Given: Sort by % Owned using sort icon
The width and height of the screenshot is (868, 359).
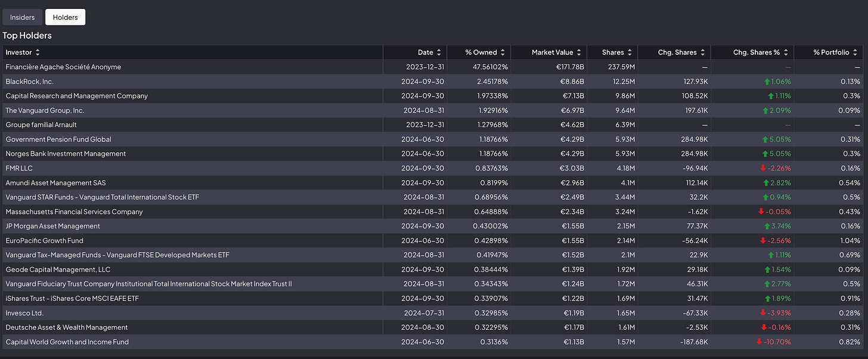Looking at the screenshot, I should 503,52.
